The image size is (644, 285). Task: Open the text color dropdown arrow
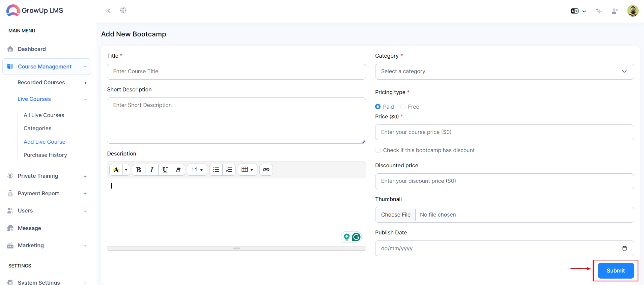tap(126, 170)
